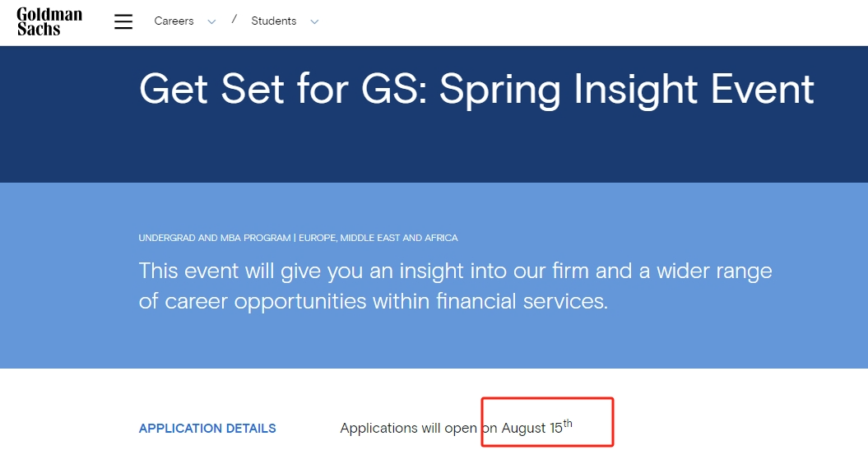Expand the chevron next to Careers
This screenshot has width=868, height=464.
pos(211,22)
